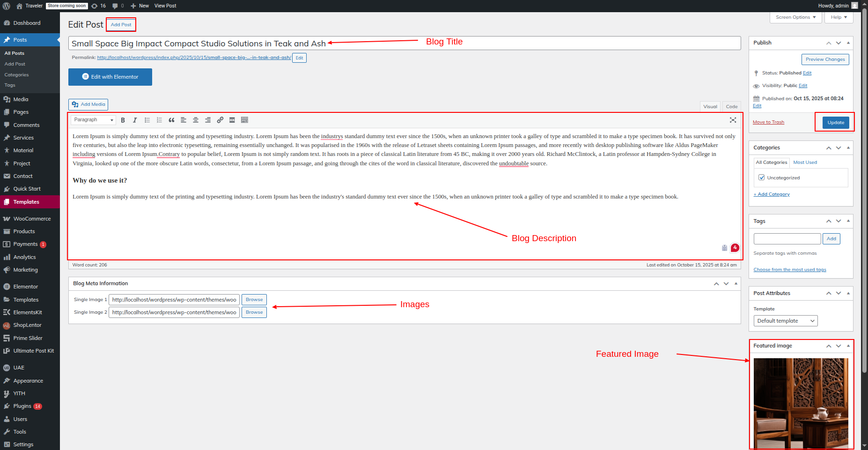Click the featured image thumbnail
868x450 pixels.
801,403
